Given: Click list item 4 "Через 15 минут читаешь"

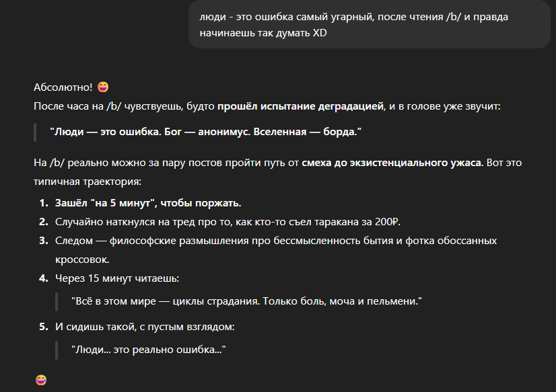Looking at the screenshot, I should point(117,278).
